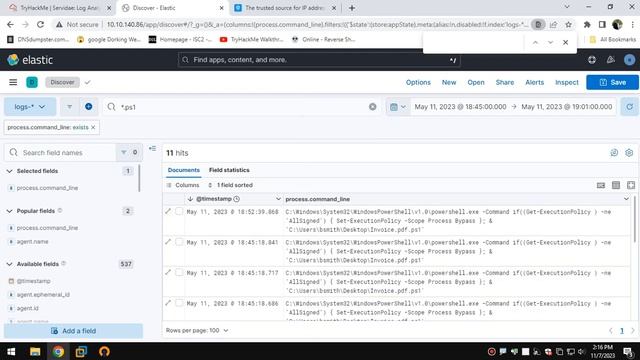Click Add a field button
This screenshot has width=640, height=360.
73,331
